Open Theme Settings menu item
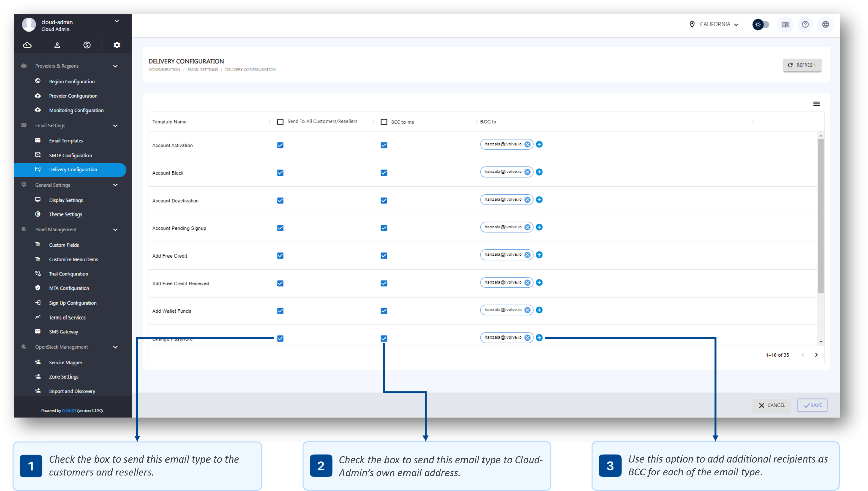The image size is (868, 491). click(x=65, y=214)
